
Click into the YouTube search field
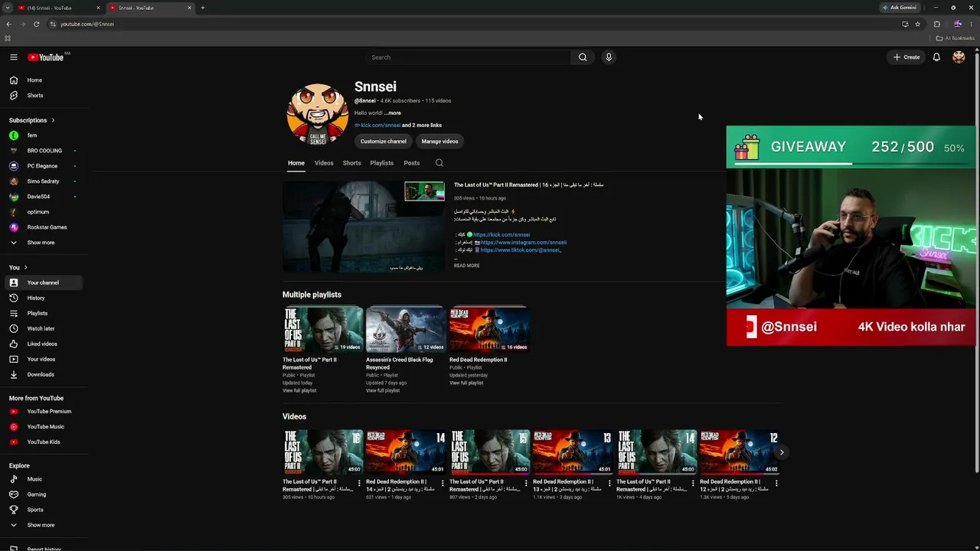pyautogui.click(x=469, y=57)
